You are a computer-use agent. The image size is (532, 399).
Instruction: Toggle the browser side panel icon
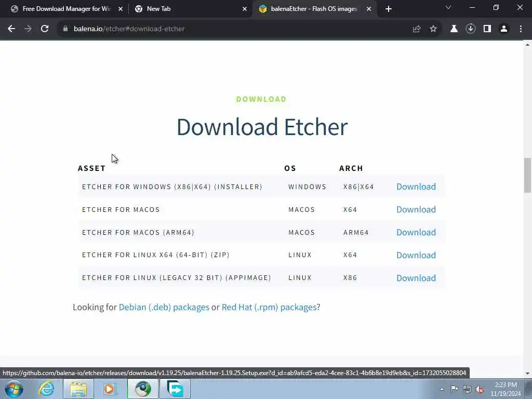coord(487,29)
